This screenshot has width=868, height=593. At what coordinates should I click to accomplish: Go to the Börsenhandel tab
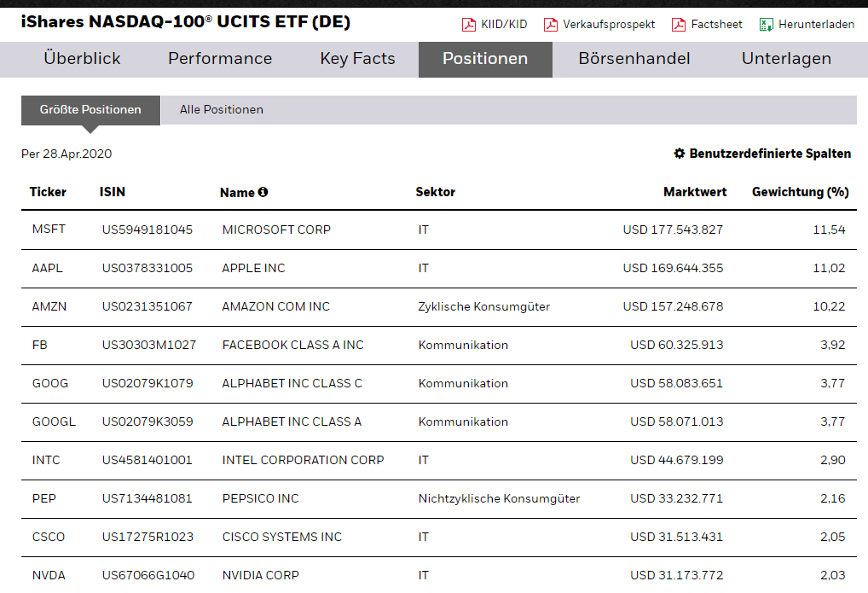tap(634, 59)
